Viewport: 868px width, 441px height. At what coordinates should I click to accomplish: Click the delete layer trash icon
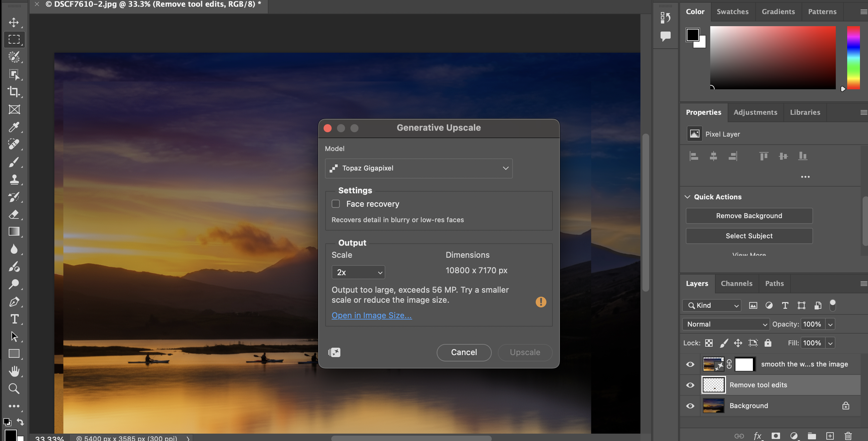(x=848, y=436)
